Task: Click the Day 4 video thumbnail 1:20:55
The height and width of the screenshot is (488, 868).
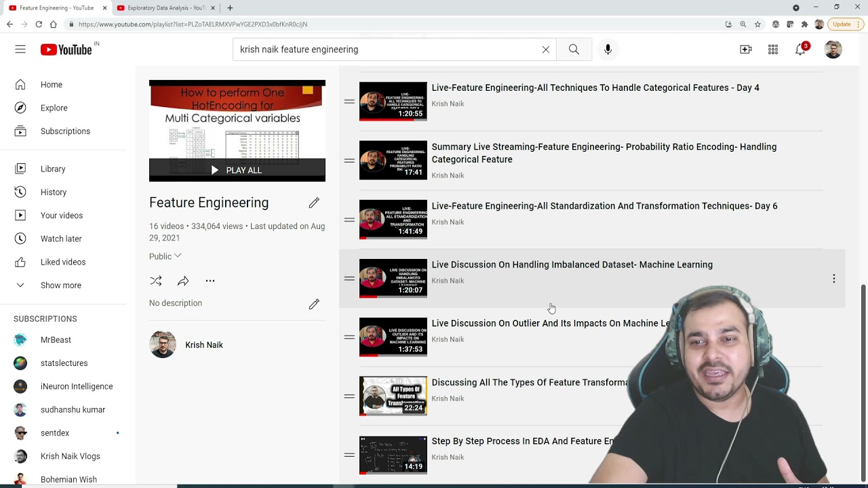Action: click(x=393, y=101)
